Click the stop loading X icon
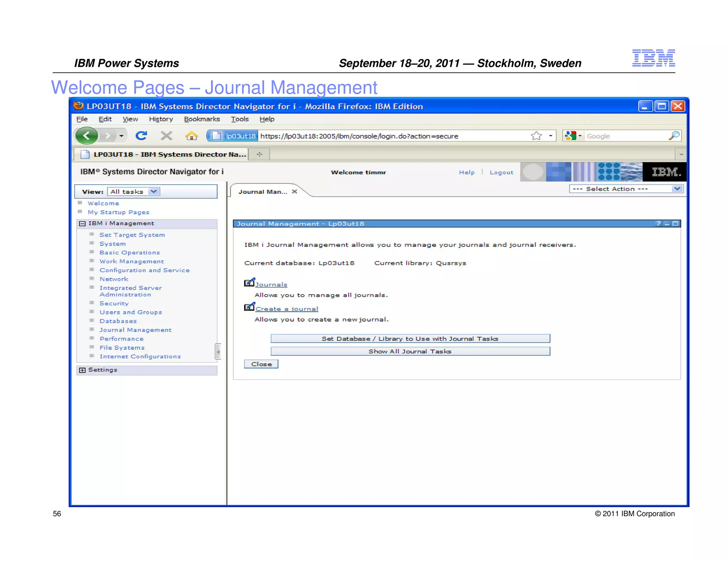The width and height of the screenshot is (728, 562). pos(166,136)
